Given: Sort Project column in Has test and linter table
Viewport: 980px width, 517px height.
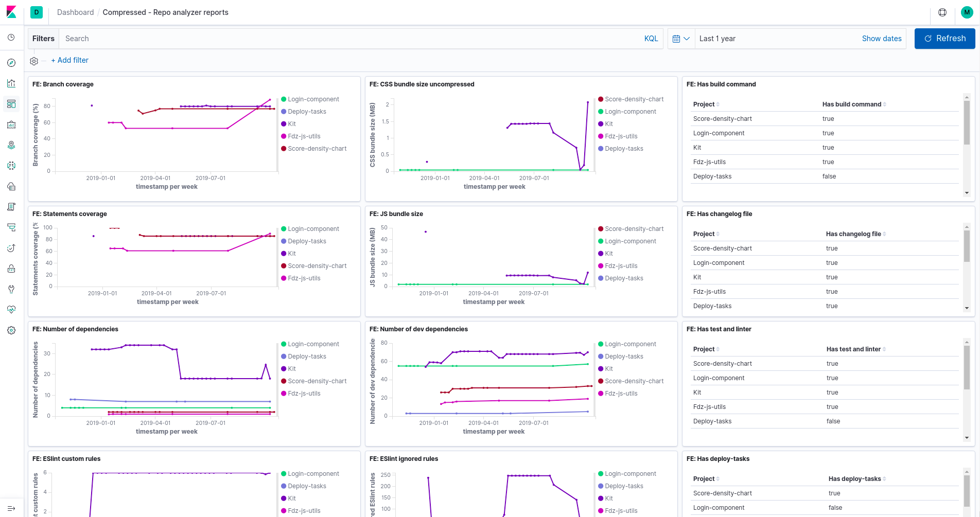Looking at the screenshot, I should 706,349.
